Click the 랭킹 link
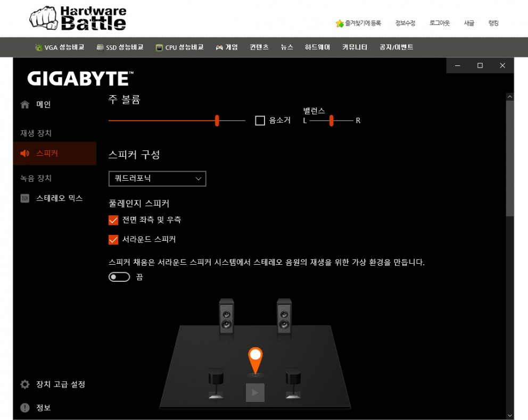This screenshot has height=420, width=528. pyautogui.click(x=493, y=23)
